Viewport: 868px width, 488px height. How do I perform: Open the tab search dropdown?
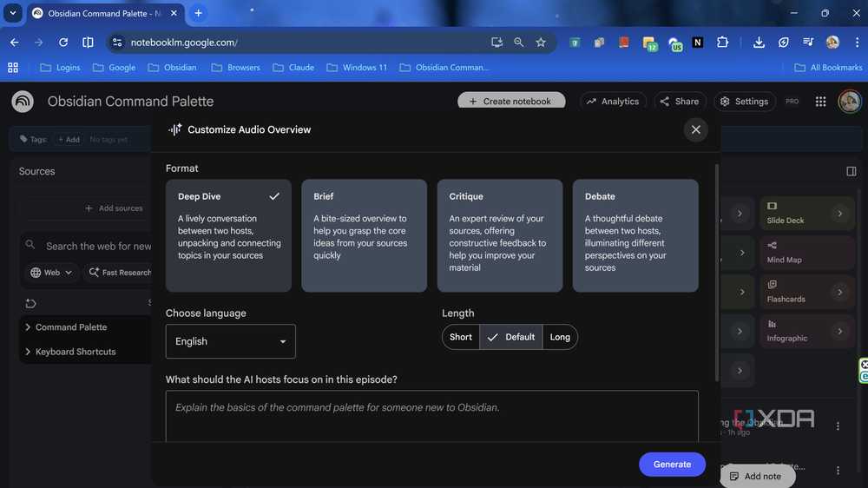tap(13, 13)
